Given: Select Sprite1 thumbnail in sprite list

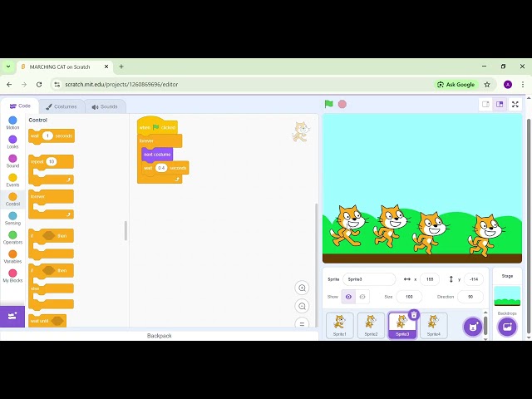Looking at the screenshot, I should 340,326.
